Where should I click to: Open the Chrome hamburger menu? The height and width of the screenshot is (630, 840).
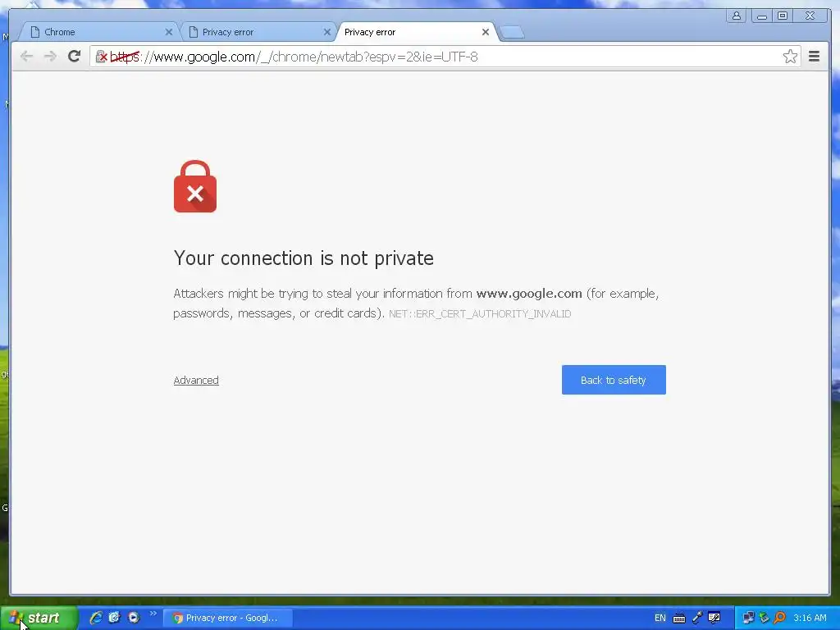tap(814, 57)
